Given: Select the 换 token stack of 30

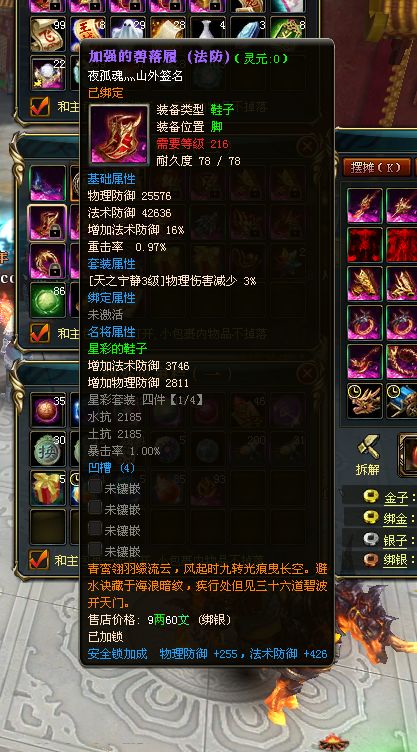Looking at the screenshot, I should tap(47, 449).
